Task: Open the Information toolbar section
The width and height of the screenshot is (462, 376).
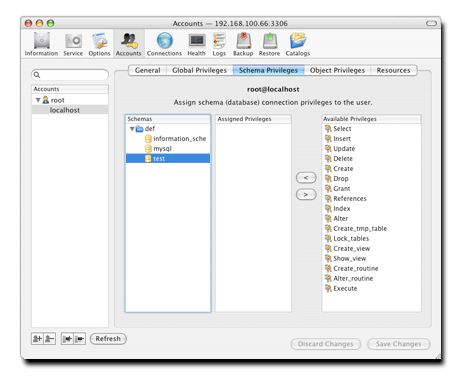Action: (x=41, y=44)
